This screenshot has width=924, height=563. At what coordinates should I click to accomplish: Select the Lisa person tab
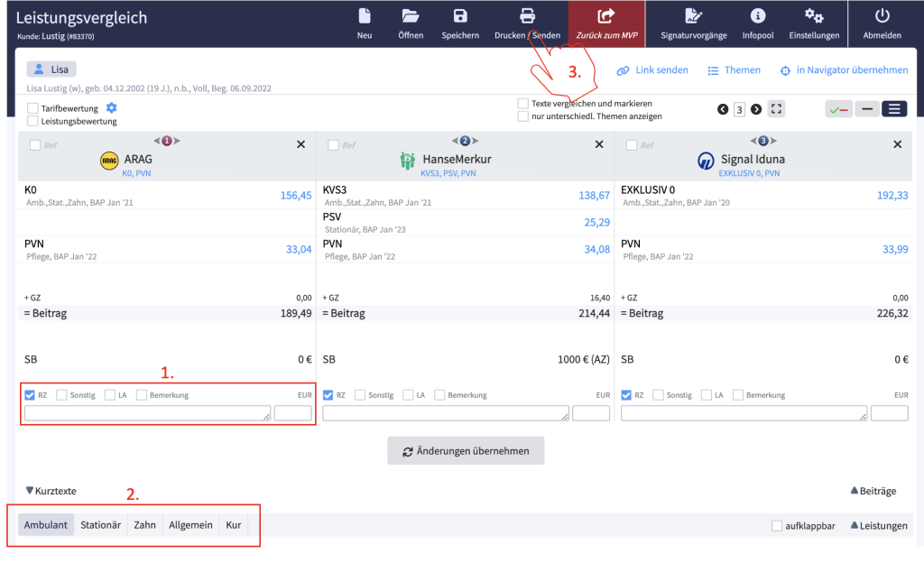pos(51,69)
